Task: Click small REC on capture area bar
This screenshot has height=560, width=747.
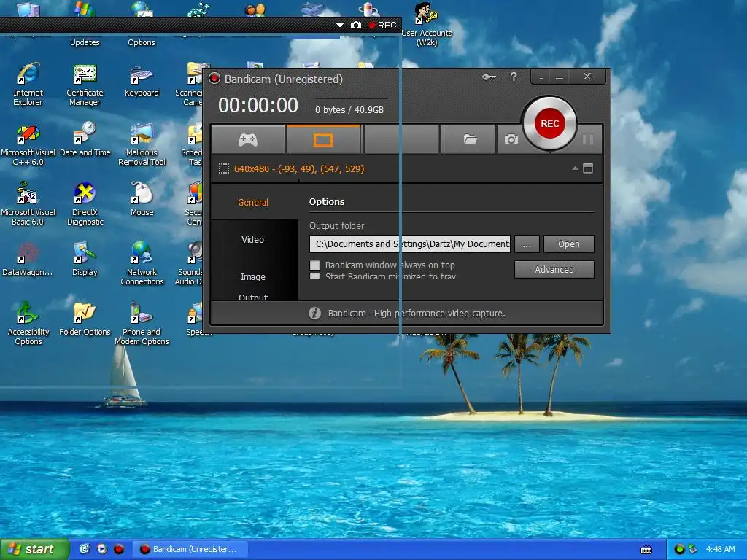Action: (382, 26)
